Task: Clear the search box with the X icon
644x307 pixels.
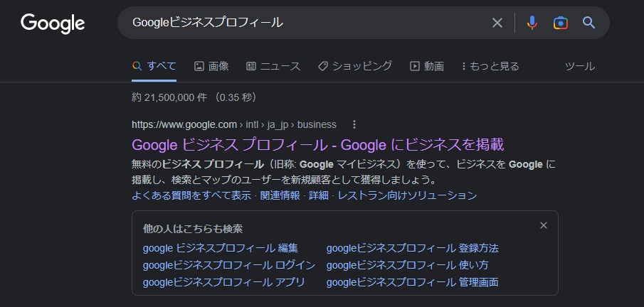Action: tap(497, 23)
